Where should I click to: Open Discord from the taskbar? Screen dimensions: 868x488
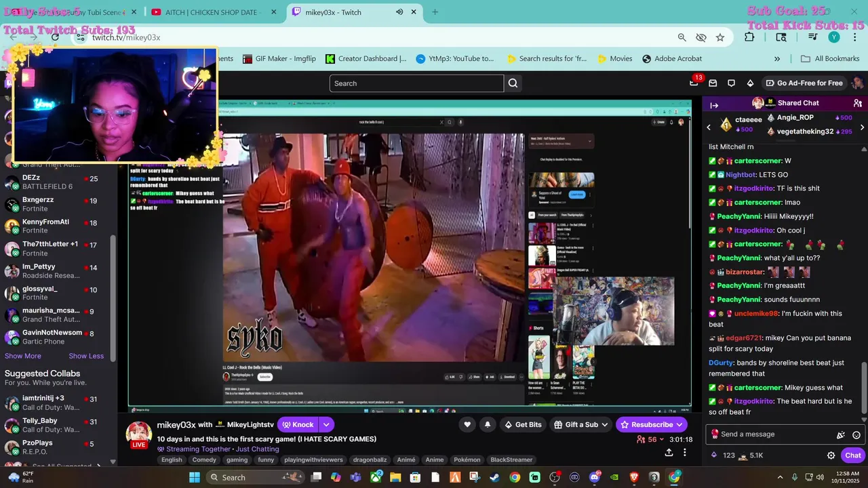point(595,477)
